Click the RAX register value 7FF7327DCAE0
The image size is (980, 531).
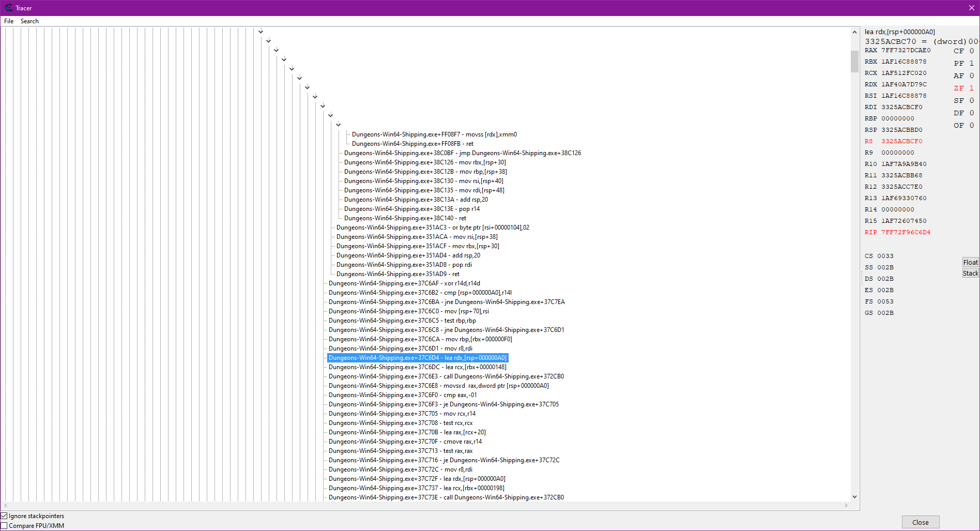pos(906,50)
